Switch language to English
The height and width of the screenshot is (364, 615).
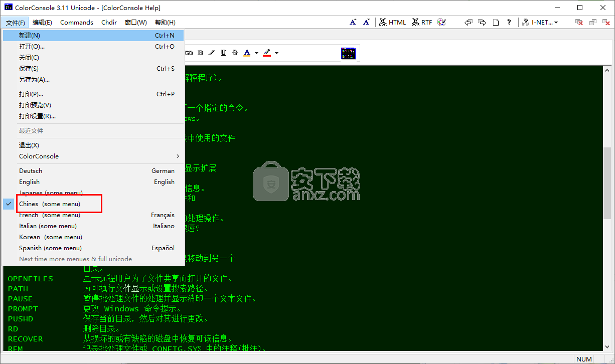pyautogui.click(x=94, y=182)
